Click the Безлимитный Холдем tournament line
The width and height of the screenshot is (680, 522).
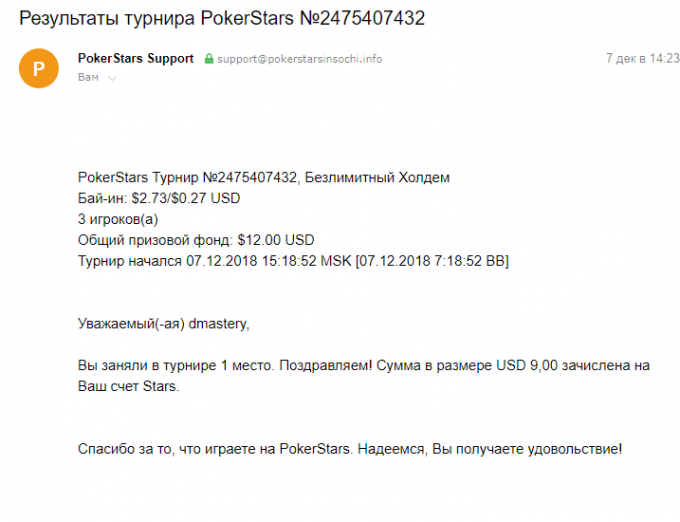[264, 177]
